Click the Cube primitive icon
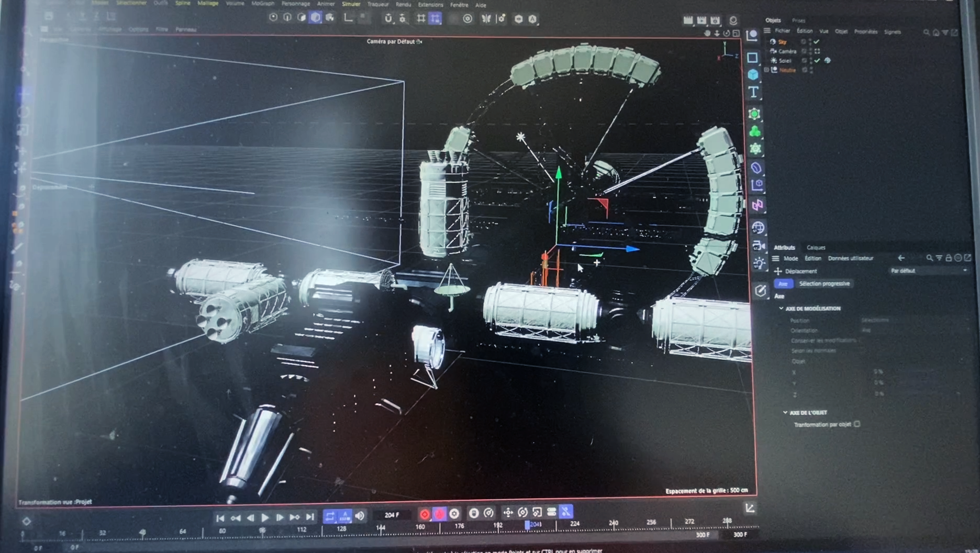The image size is (980, 553). 753,74
